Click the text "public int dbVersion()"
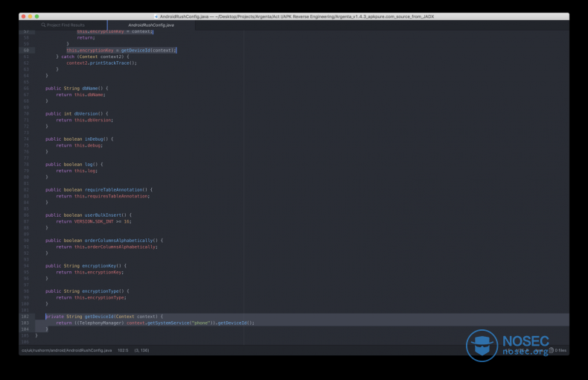Image resolution: width=588 pixels, height=380 pixels. (x=74, y=114)
